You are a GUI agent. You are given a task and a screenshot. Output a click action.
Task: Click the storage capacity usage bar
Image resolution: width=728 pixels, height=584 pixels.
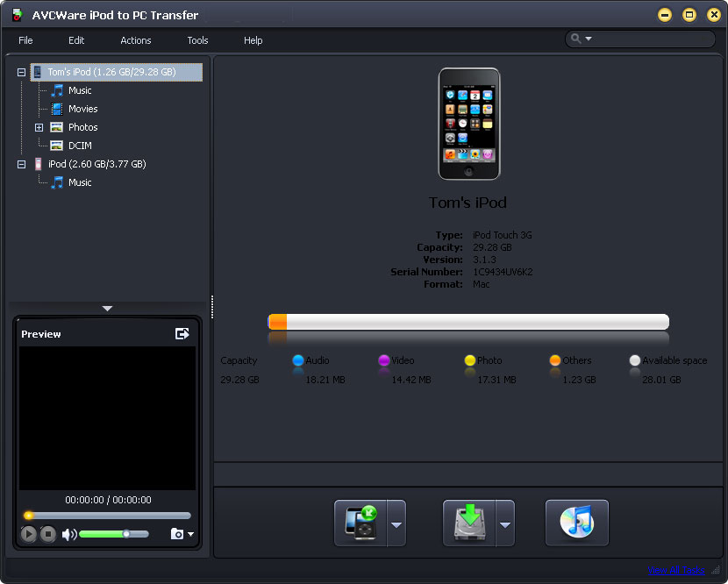(468, 322)
